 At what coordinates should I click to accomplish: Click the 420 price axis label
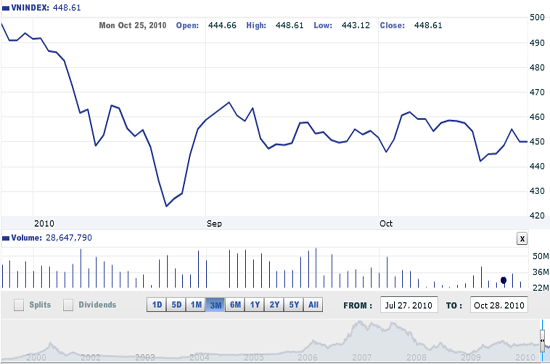click(x=537, y=215)
